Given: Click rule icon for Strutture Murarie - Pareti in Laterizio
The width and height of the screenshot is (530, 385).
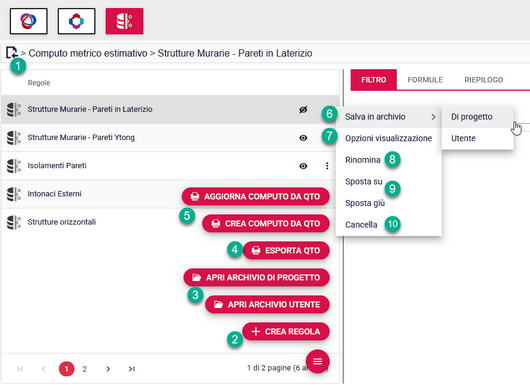Looking at the screenshot, I should (x=14, y=110).
